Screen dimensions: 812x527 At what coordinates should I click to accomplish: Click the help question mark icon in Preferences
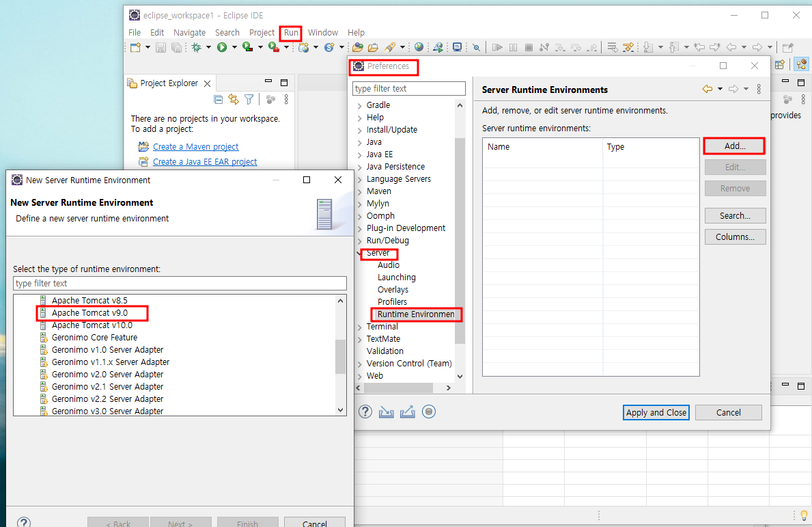[x=365, y=412]
